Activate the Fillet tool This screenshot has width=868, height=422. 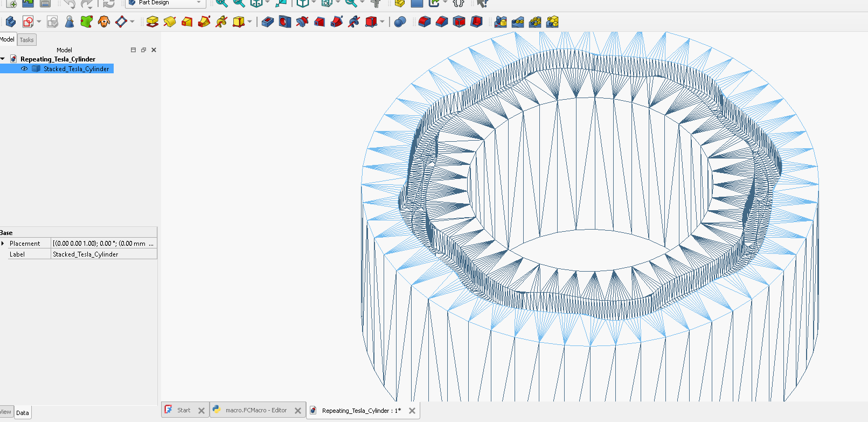click(425, 22)
